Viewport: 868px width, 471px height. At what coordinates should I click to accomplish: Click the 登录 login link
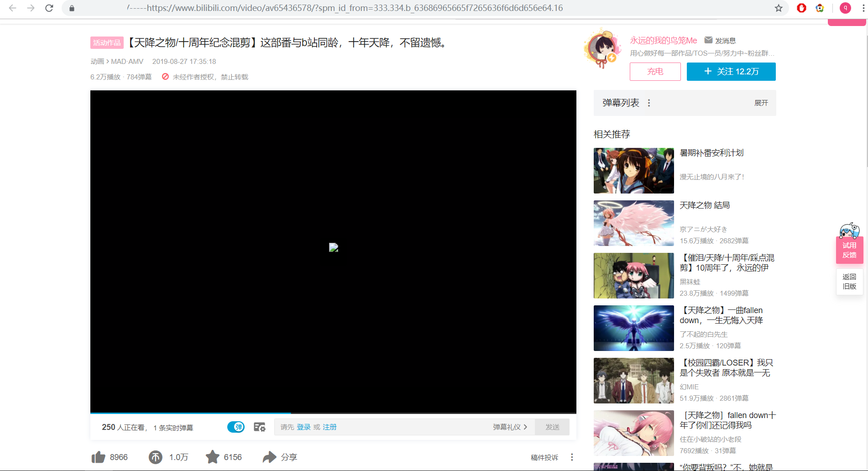pos(303,427)
